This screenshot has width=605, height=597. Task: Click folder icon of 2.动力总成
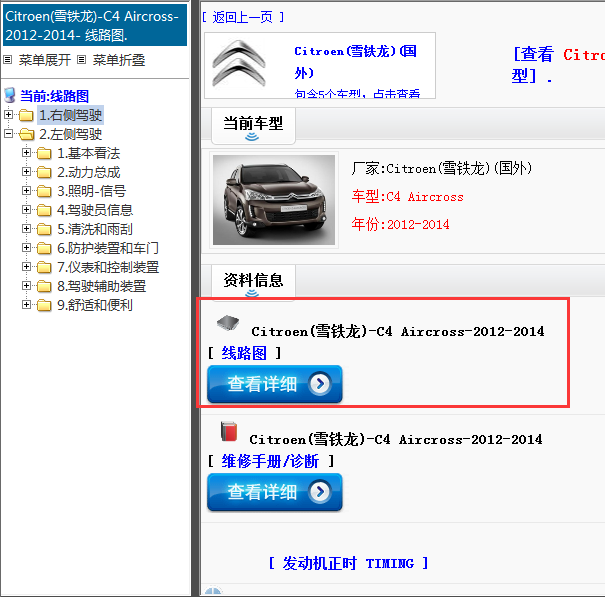pyautogui.click(x=44, y=172)
